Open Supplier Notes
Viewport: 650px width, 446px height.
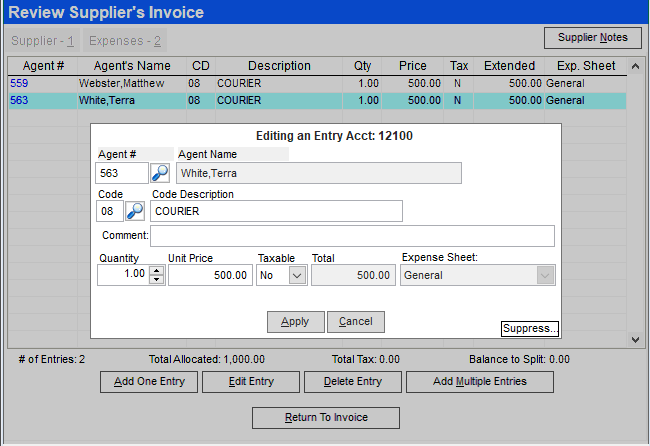point(592,38)
